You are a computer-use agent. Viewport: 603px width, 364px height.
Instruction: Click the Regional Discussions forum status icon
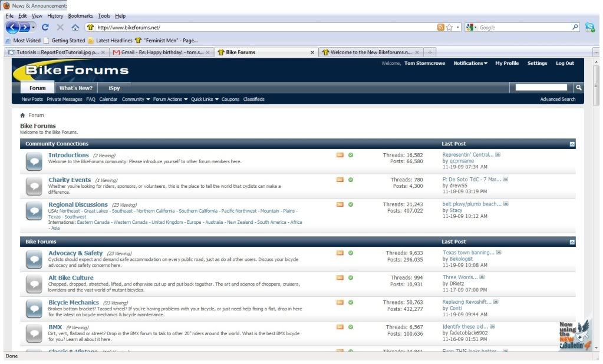coord(34,211)
